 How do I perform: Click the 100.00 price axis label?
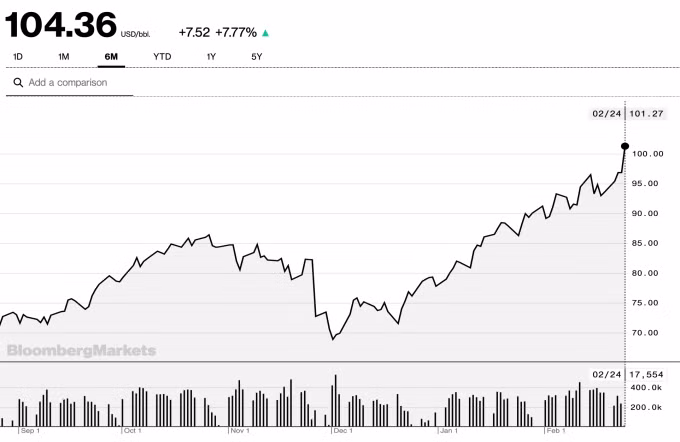[x=647, y=154]
